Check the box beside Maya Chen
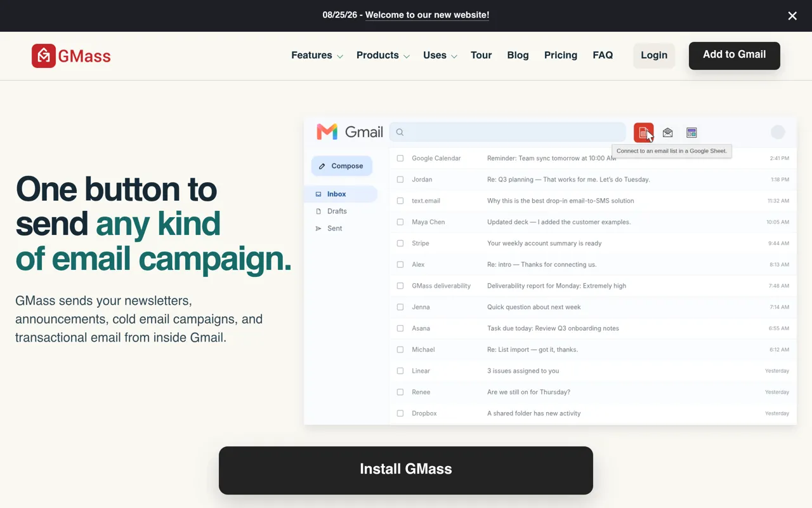 400,222
